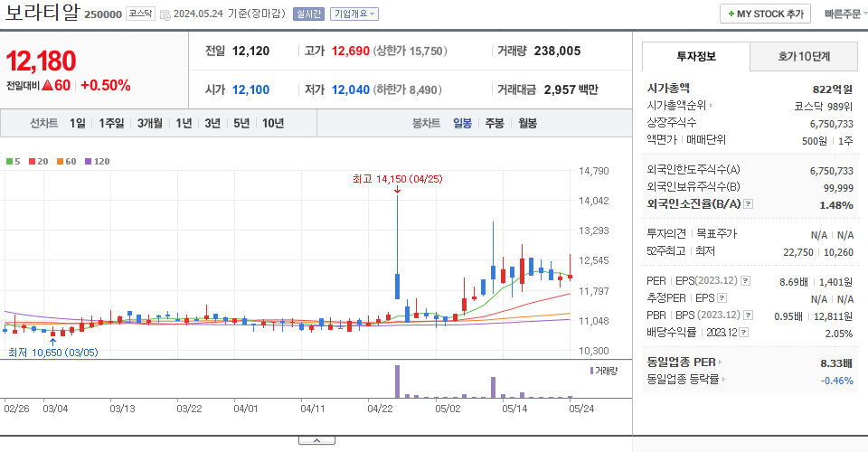868x452 pixels.
Task: Click the 동일업종 등락률 value -0.46%
Action: (837, 381)
